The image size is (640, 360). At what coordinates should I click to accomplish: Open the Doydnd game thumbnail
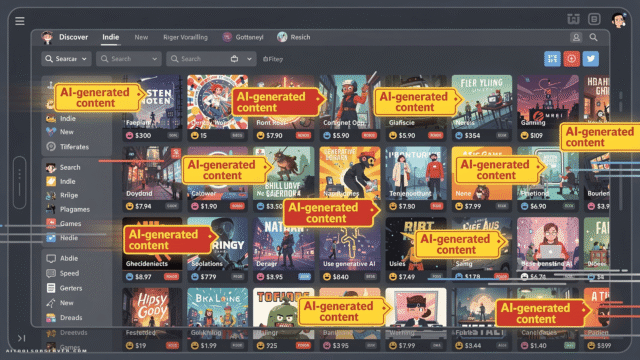coord(152,173)
